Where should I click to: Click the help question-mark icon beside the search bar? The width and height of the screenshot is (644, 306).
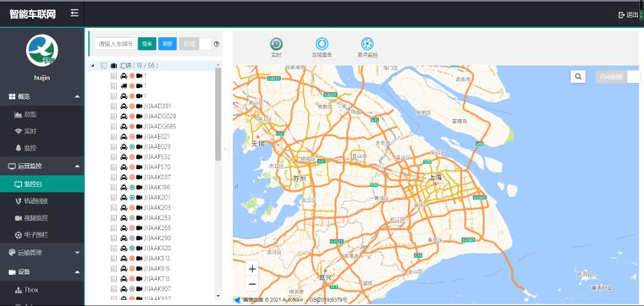[x=217, y=44]
